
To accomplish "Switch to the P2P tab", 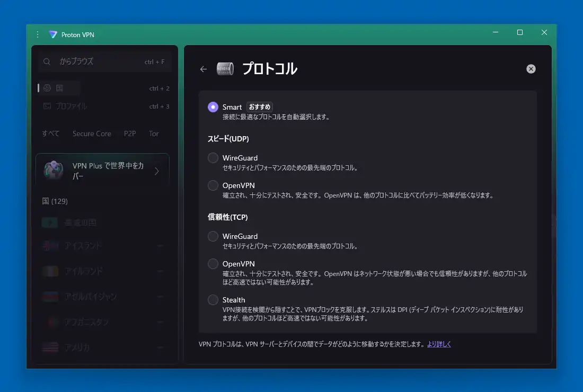I will click(130, 133).
